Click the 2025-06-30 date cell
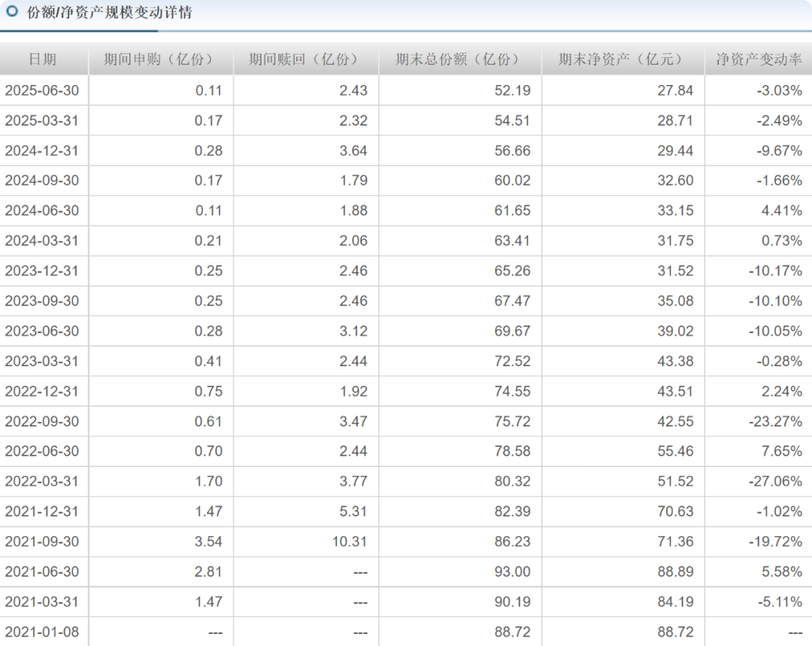 42,90
